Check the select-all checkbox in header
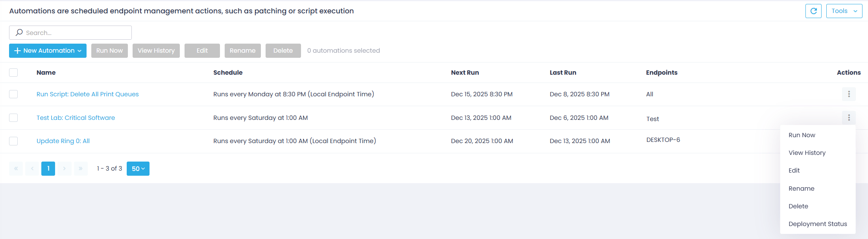The height and width of the screenshot is (239, 868). [x=13, y=72]
